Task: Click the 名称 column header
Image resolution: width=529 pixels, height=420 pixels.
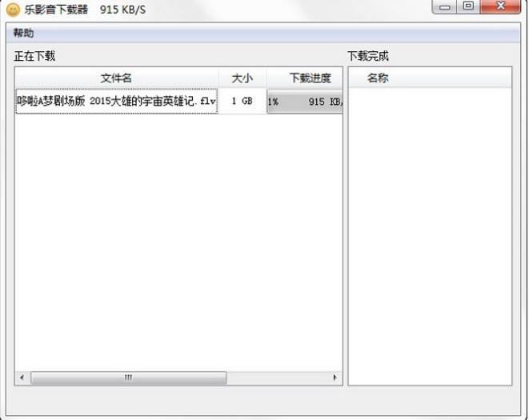Action: 378,78
